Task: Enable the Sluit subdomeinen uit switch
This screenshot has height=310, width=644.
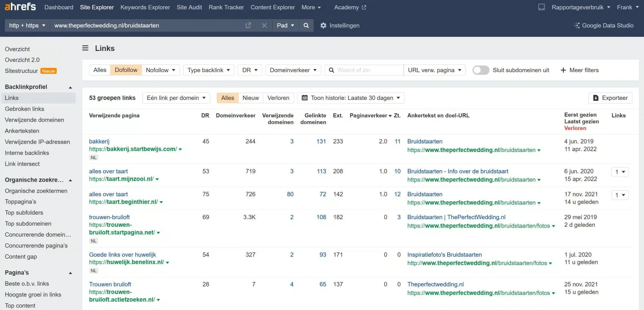Action: 481,70
